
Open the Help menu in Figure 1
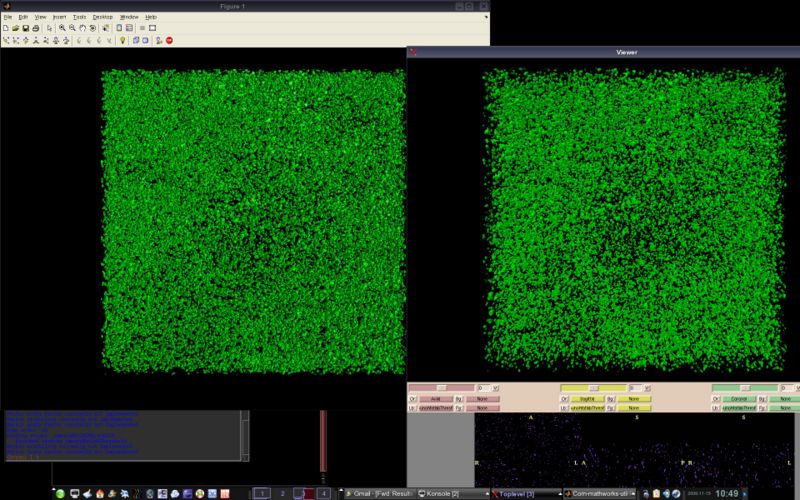pyautogui.click(x=151, y=17)
